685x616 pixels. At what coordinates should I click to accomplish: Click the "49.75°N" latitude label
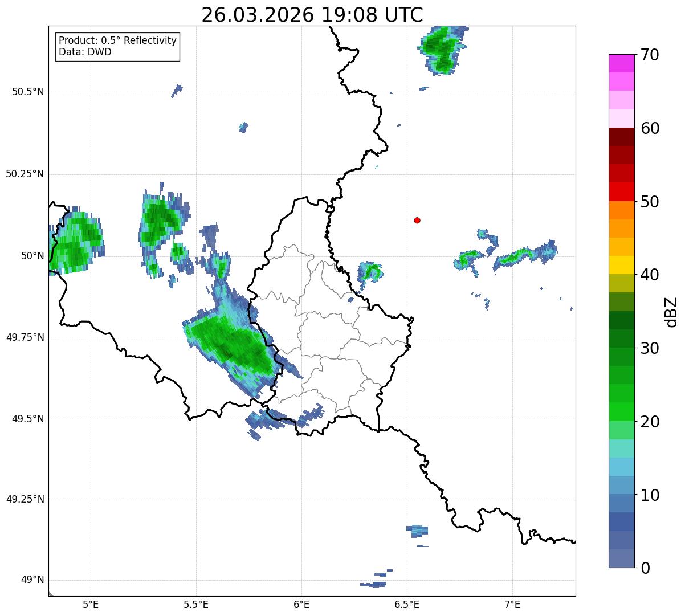(x=25, y=337)
